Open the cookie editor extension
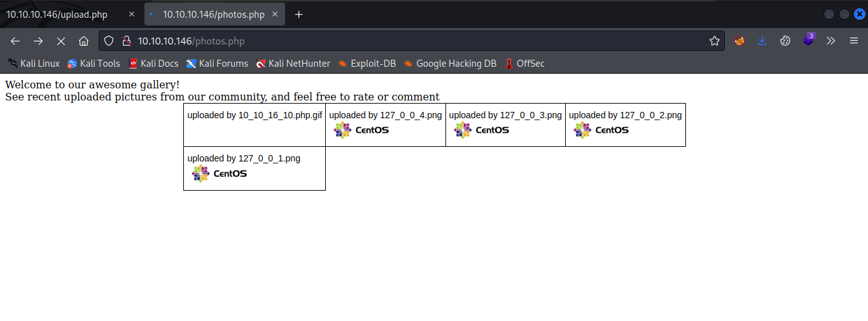 [x=785, y=41]
